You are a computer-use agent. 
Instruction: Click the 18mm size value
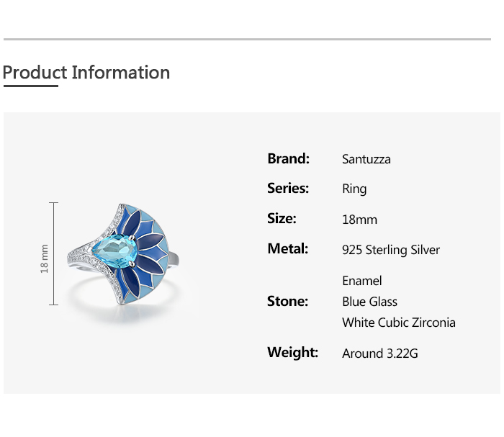point(359,220)
